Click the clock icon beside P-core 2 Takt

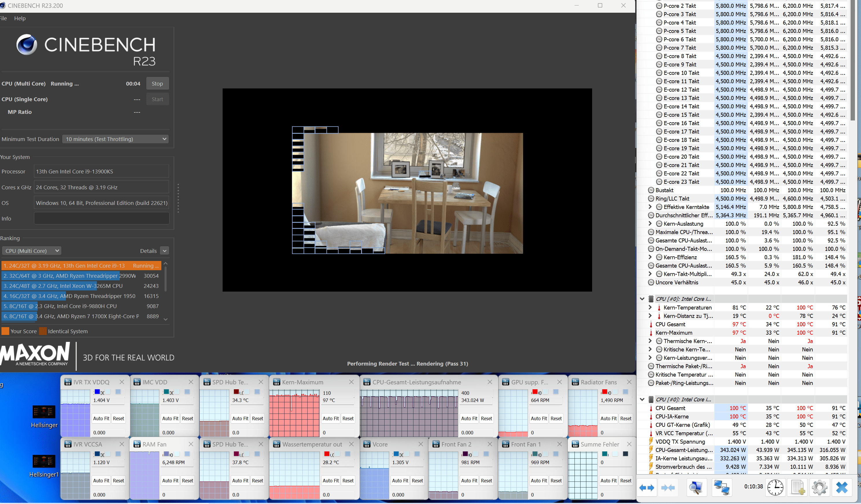pos(659,6)
